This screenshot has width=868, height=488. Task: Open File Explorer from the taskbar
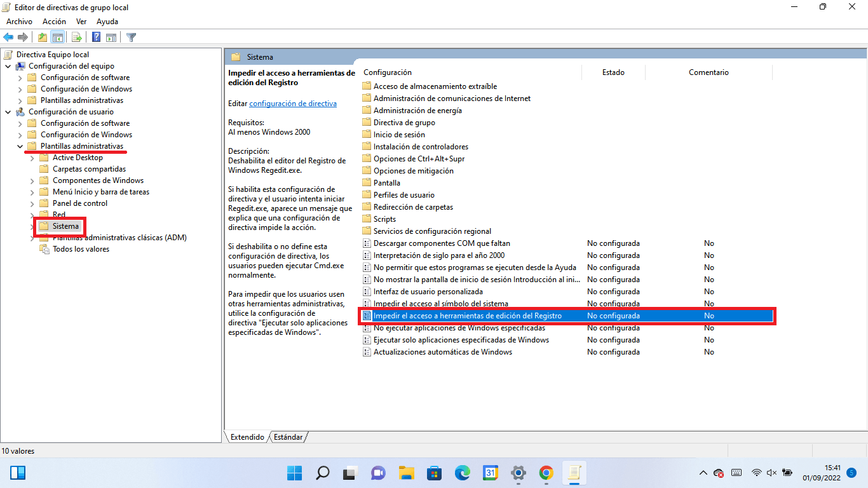(406, 473)
